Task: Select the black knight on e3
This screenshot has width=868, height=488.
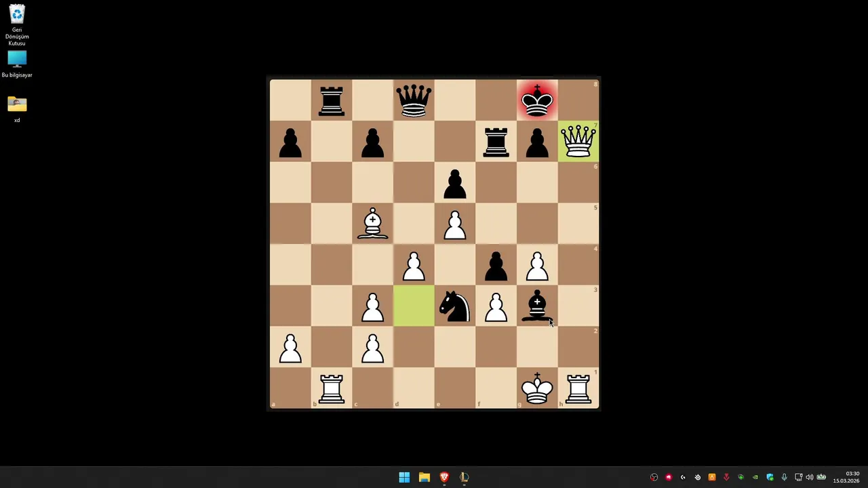Action: [455, 306]
